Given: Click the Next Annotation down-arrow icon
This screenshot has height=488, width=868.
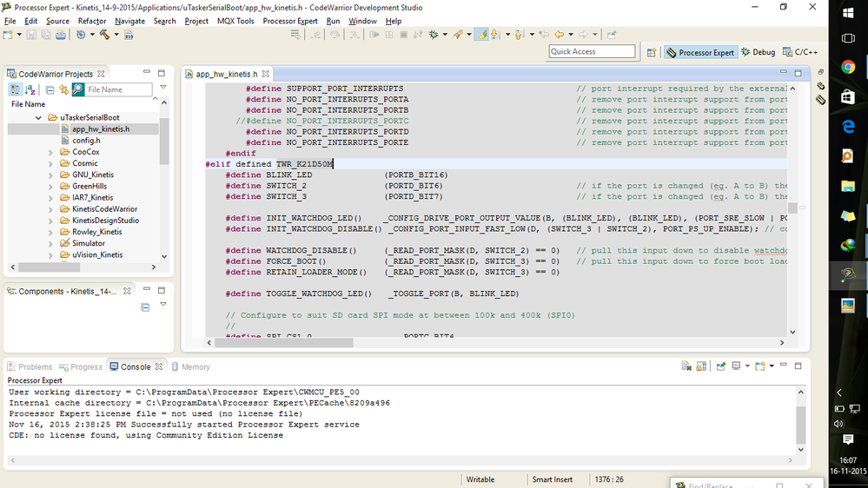Looking at the screenshot, I should [x=495, y=35].
